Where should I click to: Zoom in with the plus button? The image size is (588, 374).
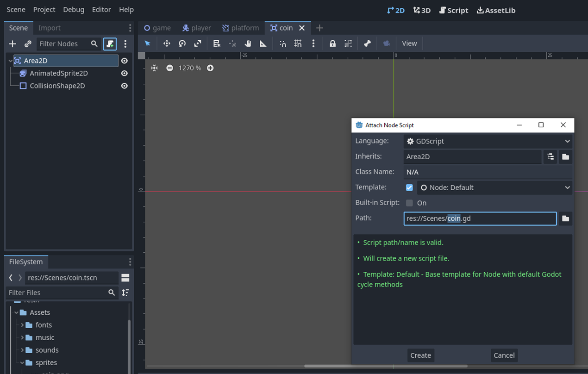pos(210,68)
